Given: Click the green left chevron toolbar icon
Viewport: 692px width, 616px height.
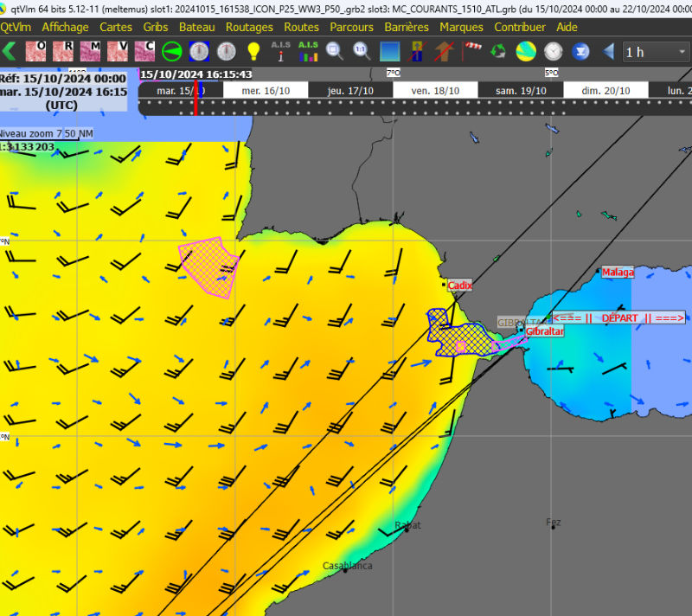Looking at the screenshot, I should point(10,52).
